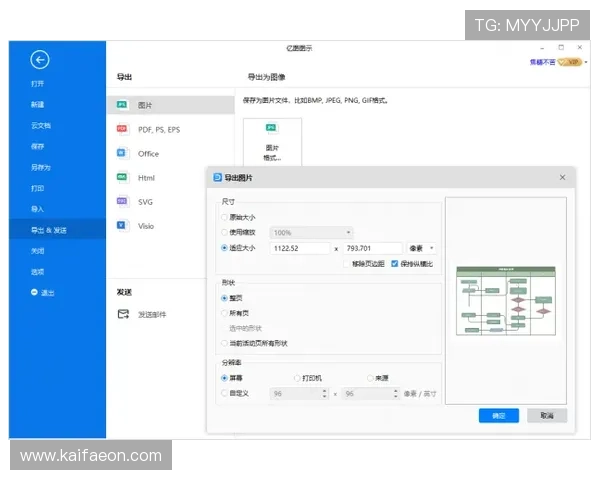Open the 新建 sidebar menu item
600x480 pixels.
[x=38, y=104]
